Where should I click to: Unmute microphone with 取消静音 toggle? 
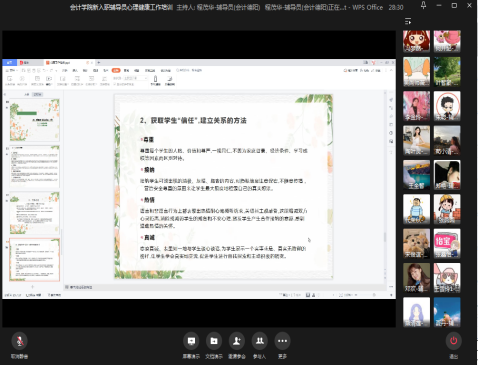click(19, 341)
